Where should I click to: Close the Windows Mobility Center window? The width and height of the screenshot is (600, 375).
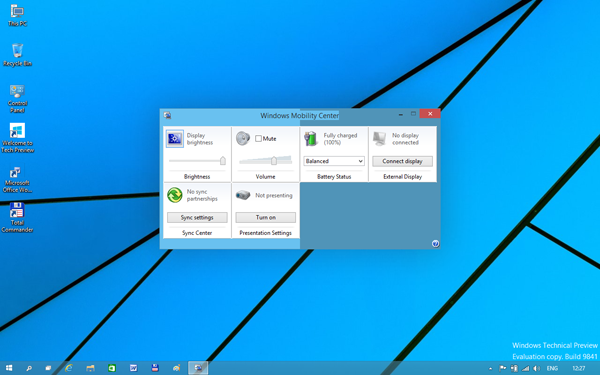[430, 114]
